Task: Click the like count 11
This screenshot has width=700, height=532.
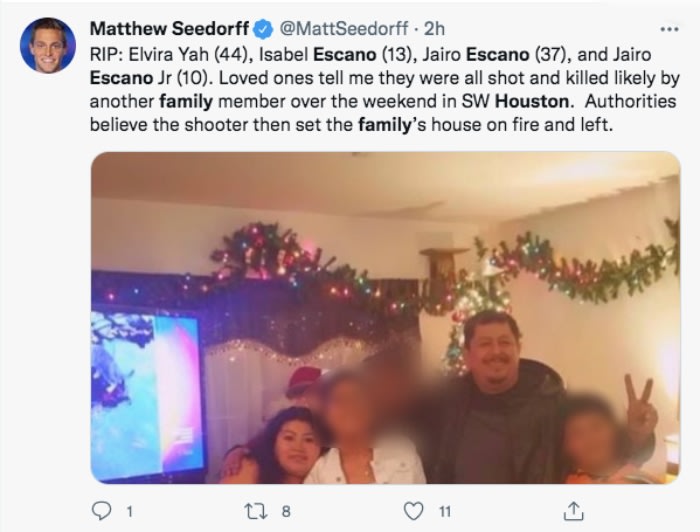Action: click(x=445, y=511)
